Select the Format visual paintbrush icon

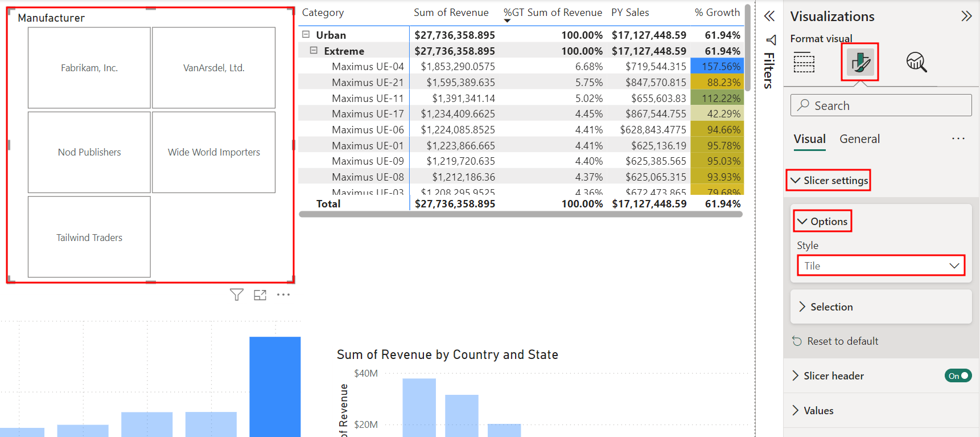(x=860, y=62)
